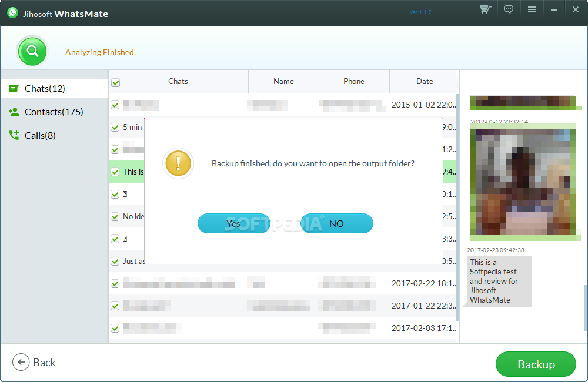Viewport: 588px width, 382px height.
Task: Click the green Backup button
Action: click(x=536, y=364)
